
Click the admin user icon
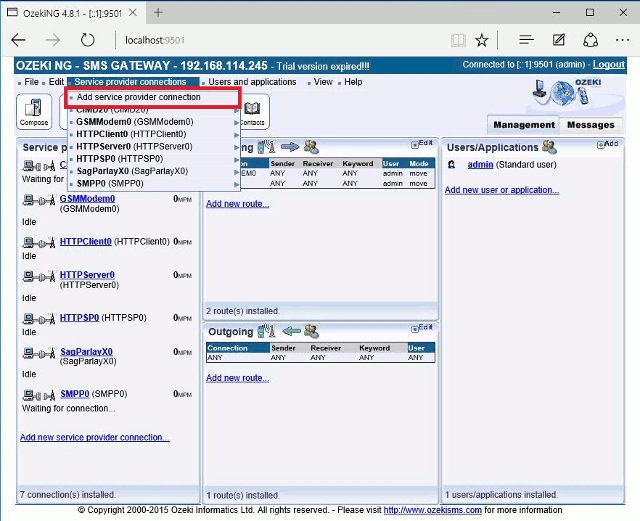453,165
